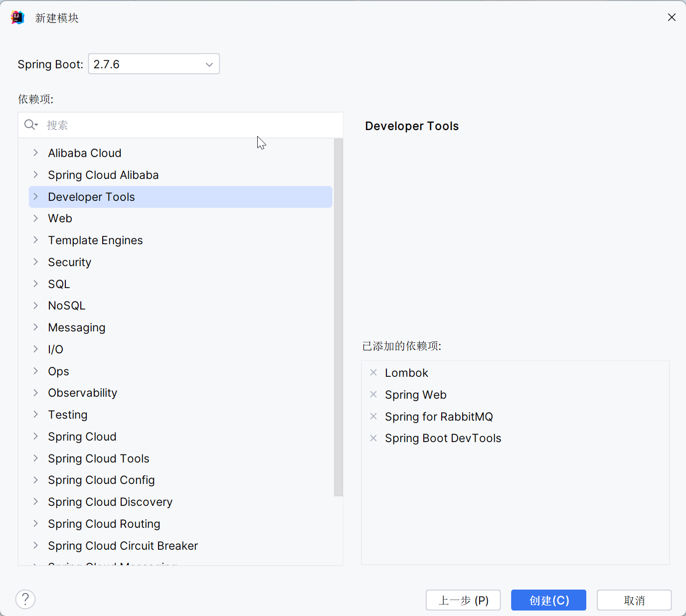Expand the Testing chevron
The image size is (686, 616).
tap(35, 414)
